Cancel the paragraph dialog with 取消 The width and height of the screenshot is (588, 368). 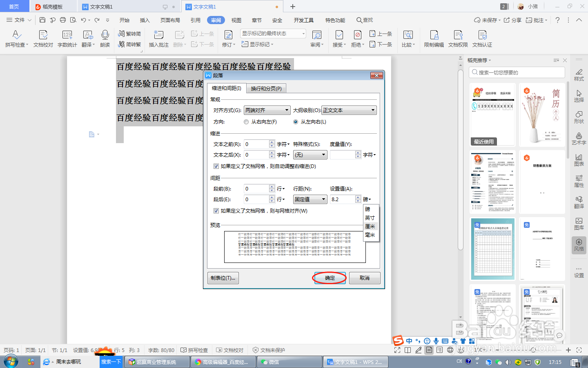(x=365, y=278)
